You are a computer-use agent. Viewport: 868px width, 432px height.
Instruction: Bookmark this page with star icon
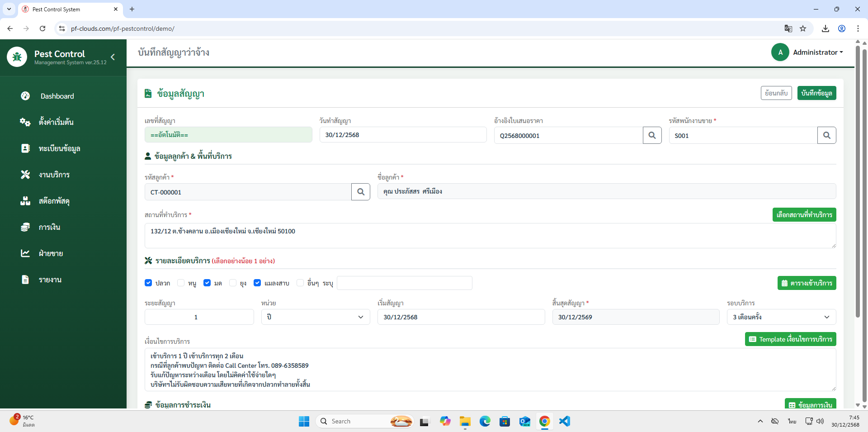pyautogui.click(x=803, y=28)
